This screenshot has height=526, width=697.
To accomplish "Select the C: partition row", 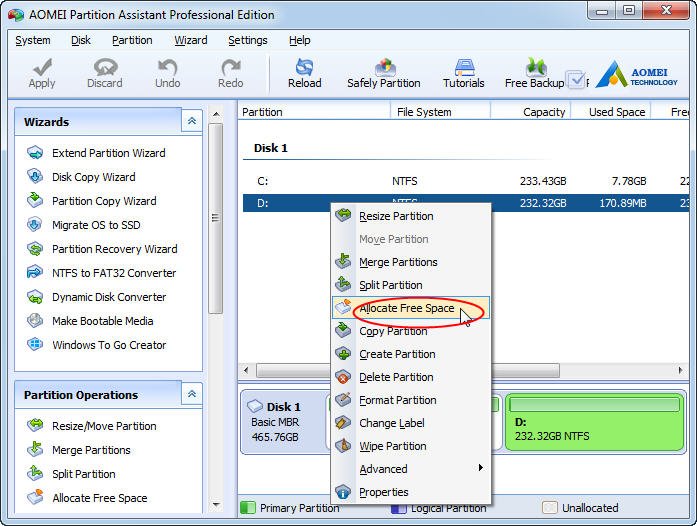I will pyautogui.click(x=465, y=181).
